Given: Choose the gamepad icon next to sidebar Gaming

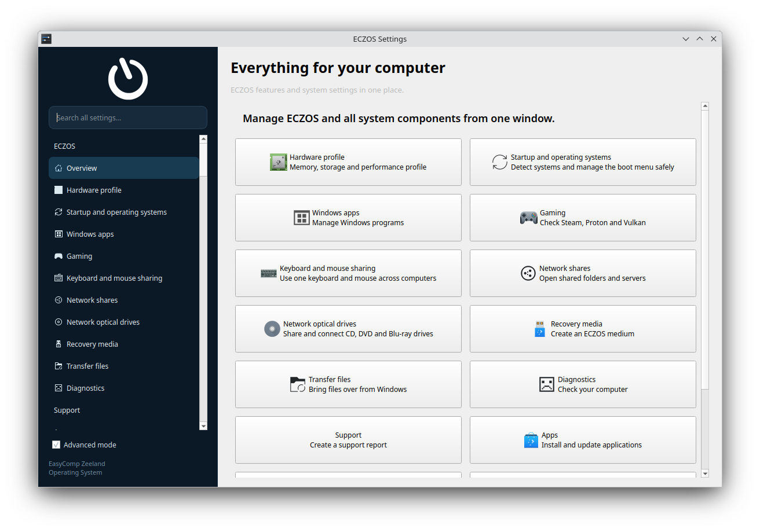Looking at the screenshot, I should tap(58, 256).
